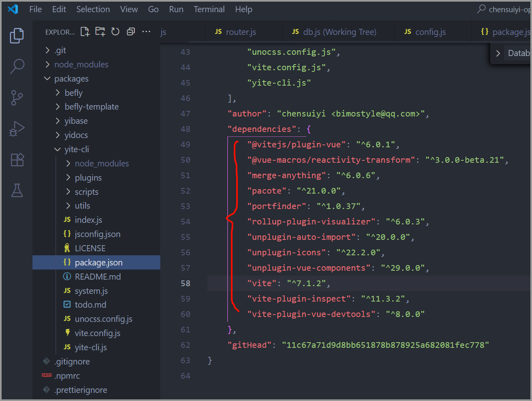Viewport: 532px width, 401px height.
Task: Open the Search view icon
Action: pyautogui.click(x=17, y=66)
